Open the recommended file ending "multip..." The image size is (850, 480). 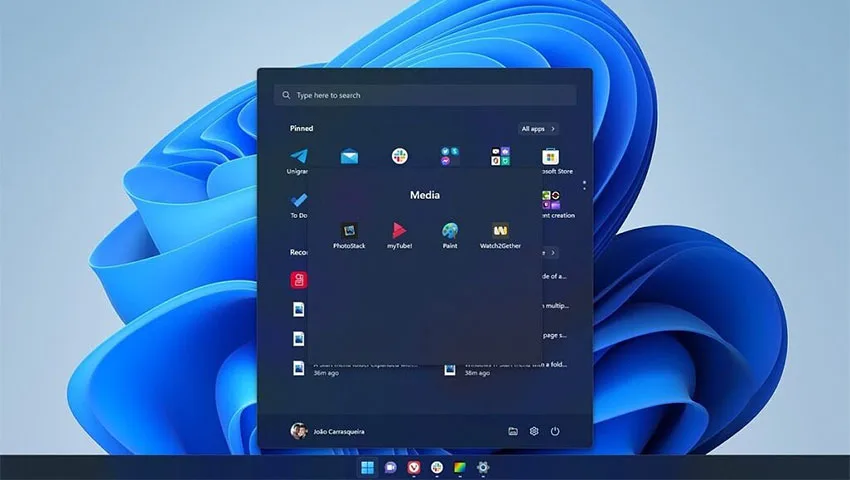(x=556, y=306)
